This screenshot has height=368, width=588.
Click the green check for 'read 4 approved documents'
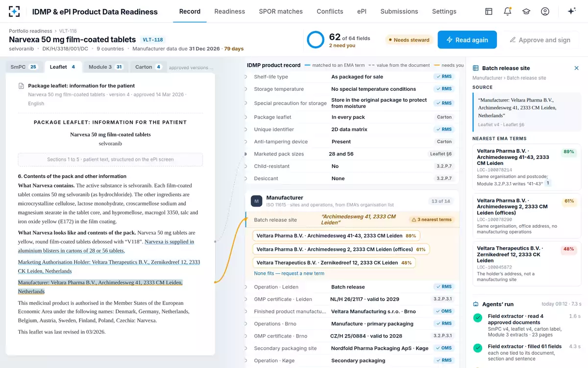click(x=478, y=318)
